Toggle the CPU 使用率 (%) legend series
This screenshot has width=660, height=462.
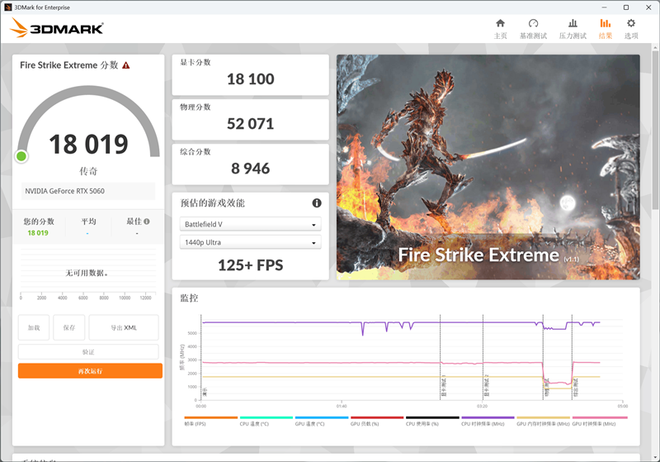coord(432,421)
